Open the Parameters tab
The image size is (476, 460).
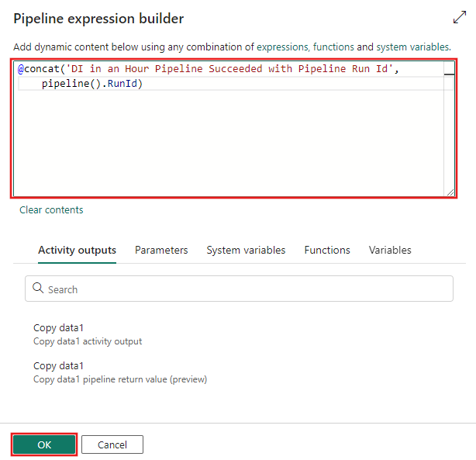(161, 250)
